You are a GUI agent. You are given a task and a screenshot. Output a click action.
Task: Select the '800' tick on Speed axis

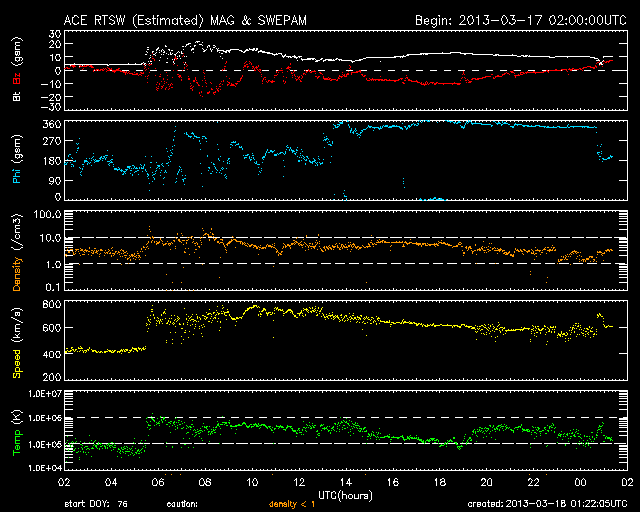point(52,304)
